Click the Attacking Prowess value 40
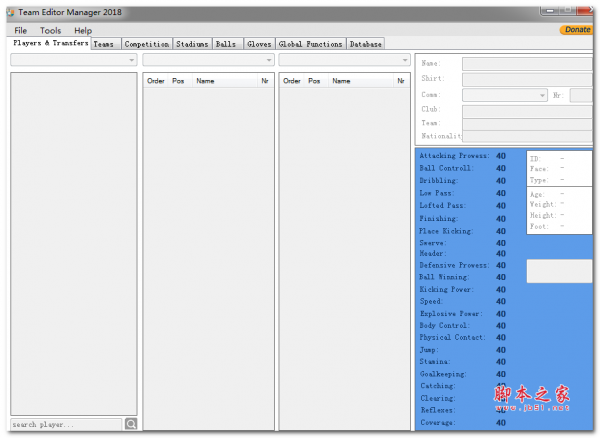 pos(501,156)
